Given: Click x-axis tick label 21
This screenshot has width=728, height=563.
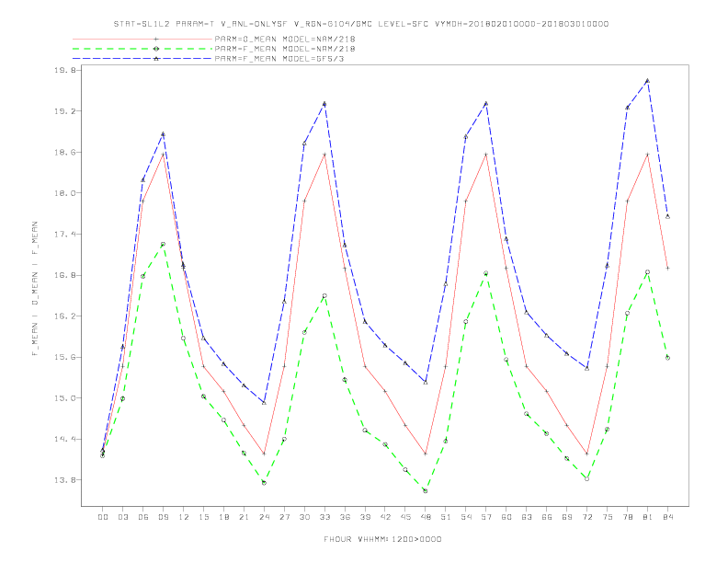Looking at the screenshot, I should (x=244, y=517).
